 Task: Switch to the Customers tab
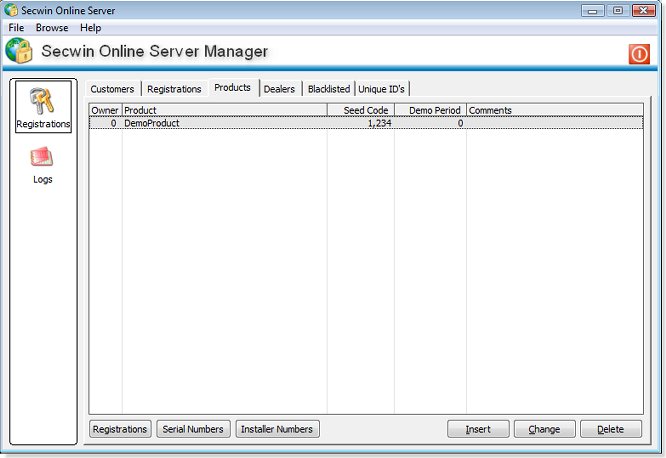click(x=112, y=89)
